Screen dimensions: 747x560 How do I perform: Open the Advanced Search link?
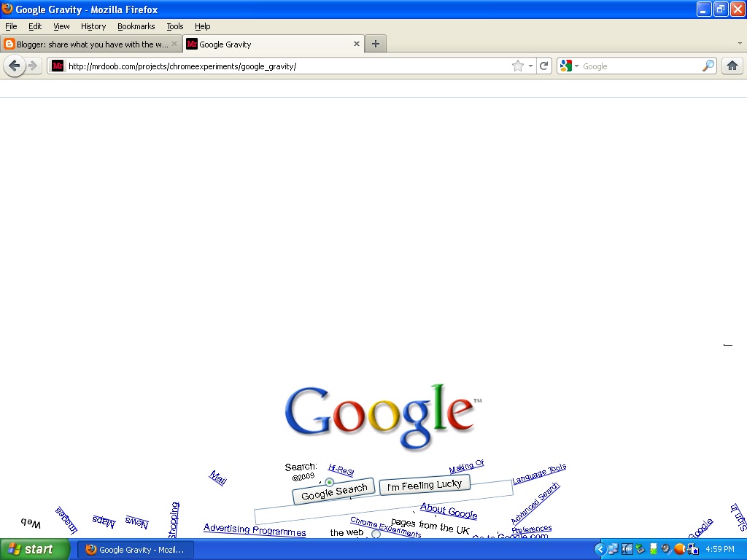[x=535, y=503]
